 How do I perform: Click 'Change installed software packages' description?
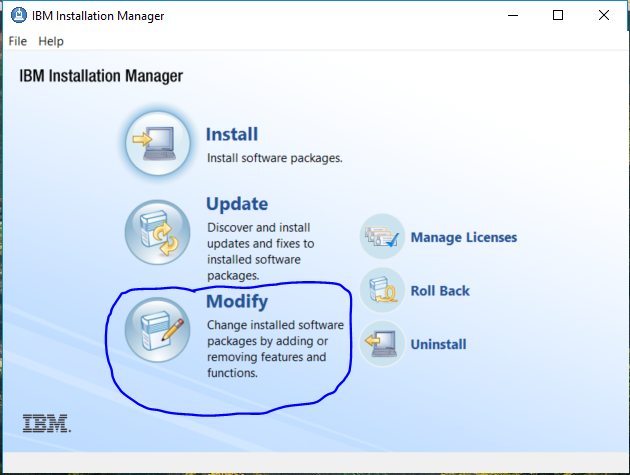pos(275,349)
